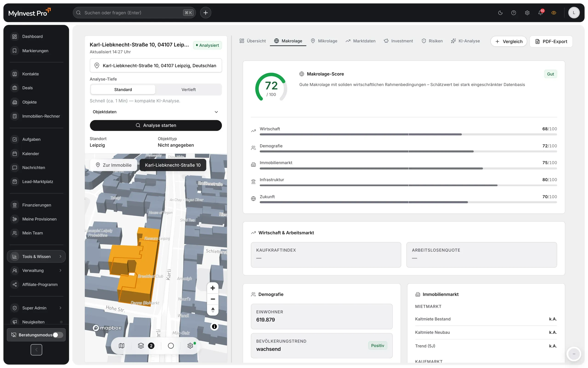
Task: Open the Immobilien-Rechner calculator
Action: coord(36,116)
